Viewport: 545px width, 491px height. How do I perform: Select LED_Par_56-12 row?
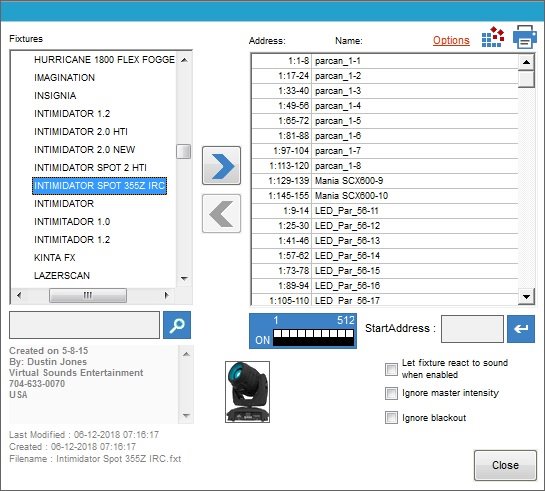(384, 226)
